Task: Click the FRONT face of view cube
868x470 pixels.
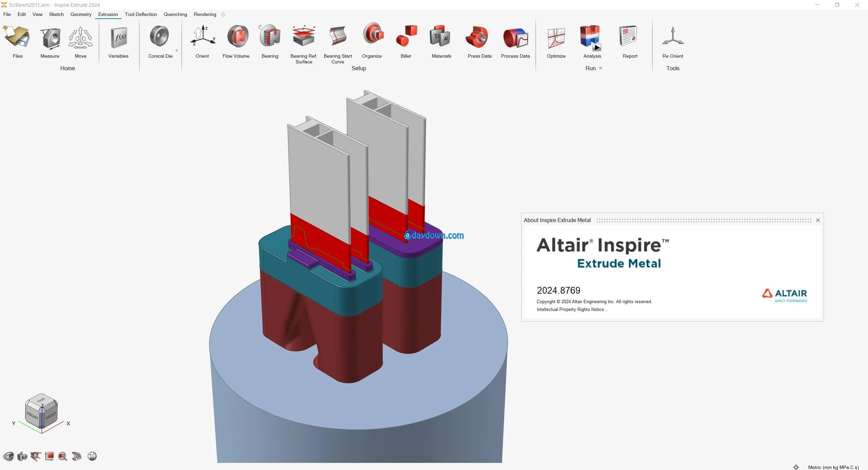Action: coord(33,415)
